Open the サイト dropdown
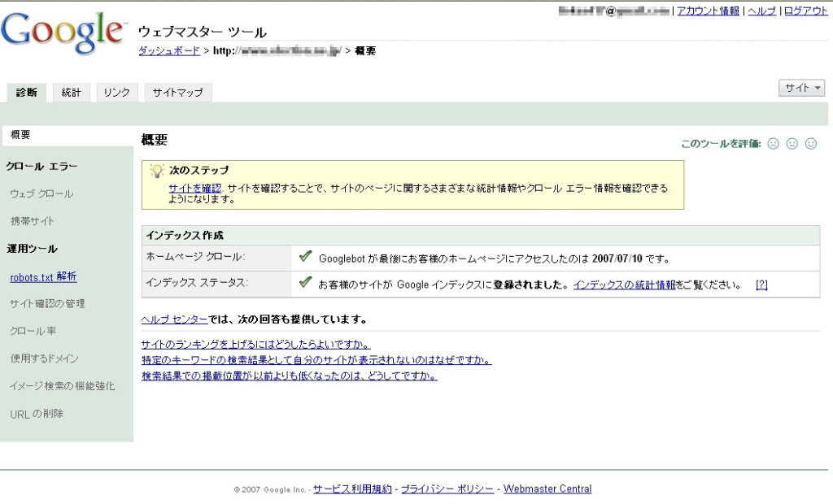The image size is (833, 504). point(801,88)
